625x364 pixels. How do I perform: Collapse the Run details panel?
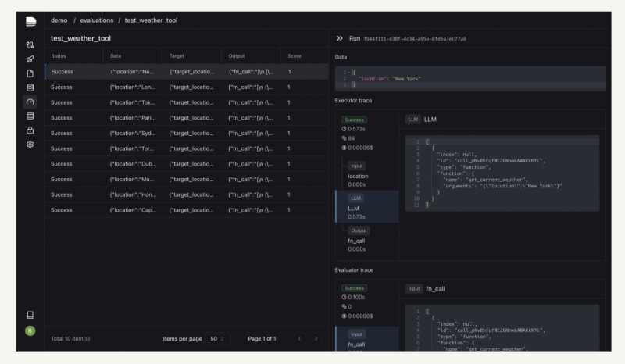[x=340, y=38]
